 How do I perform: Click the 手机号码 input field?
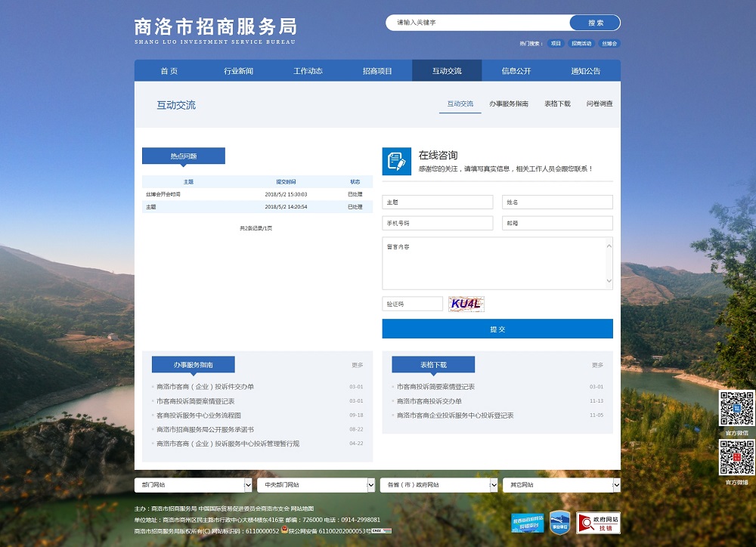437,224
